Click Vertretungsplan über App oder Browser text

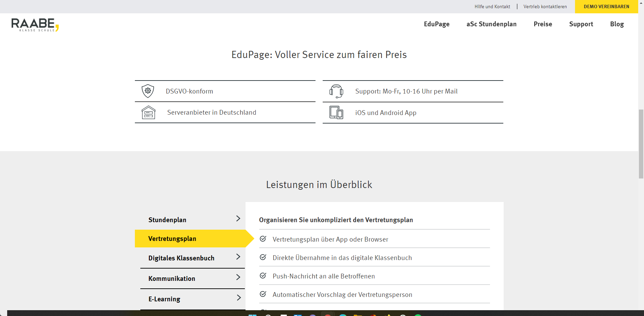coord(330,239)
